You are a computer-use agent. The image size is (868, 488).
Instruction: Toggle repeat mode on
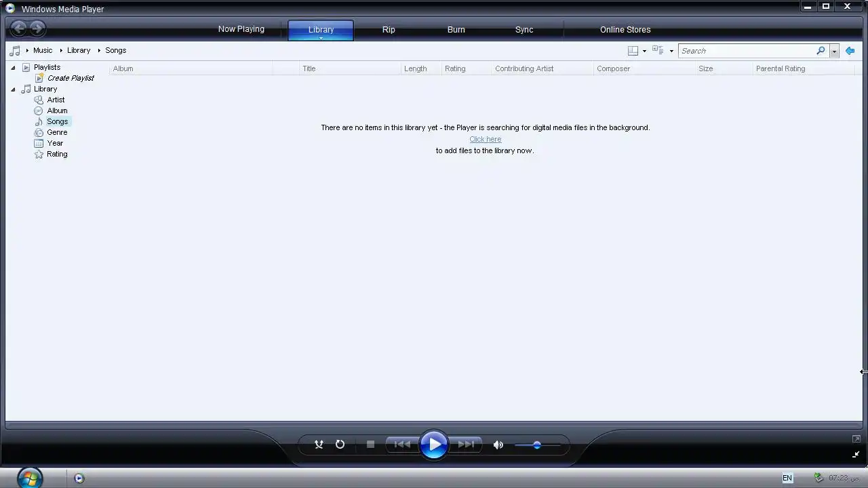[340, 445]
